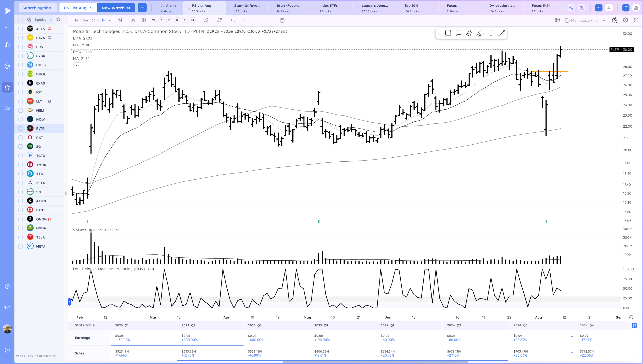
Task: Tick the ASTS symbol checkbox
Action: (x=21, y=29)
